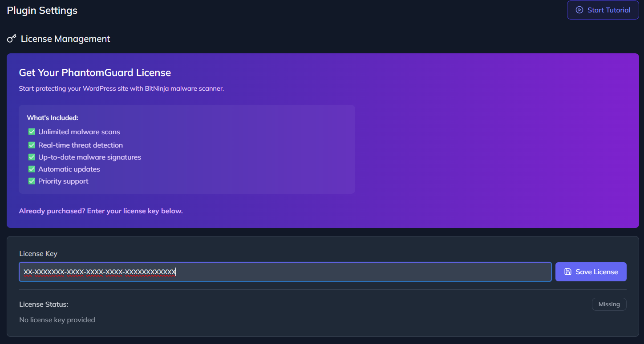
Task: Focus the License Key input field
Action: [x=285, y=272]
